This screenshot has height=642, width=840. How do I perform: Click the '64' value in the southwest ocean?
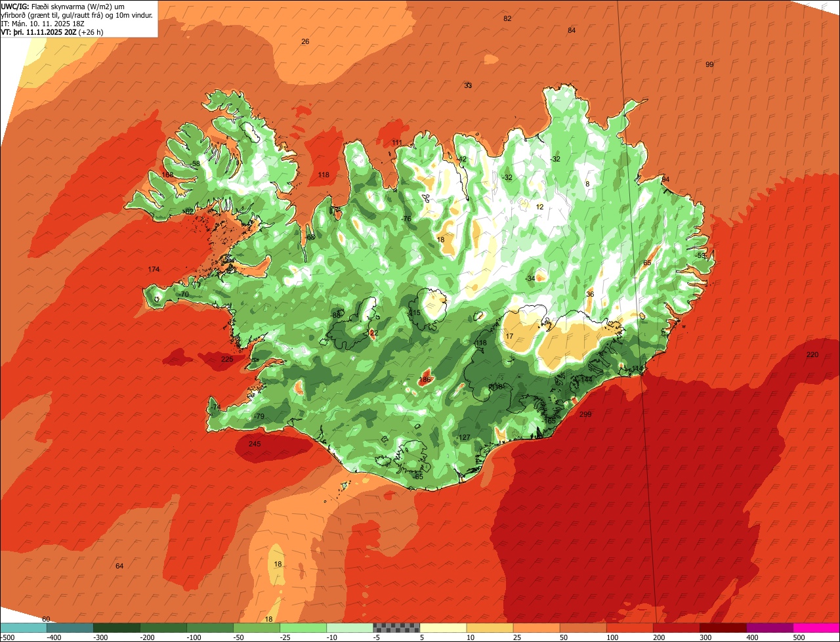[x=119, y=566]
